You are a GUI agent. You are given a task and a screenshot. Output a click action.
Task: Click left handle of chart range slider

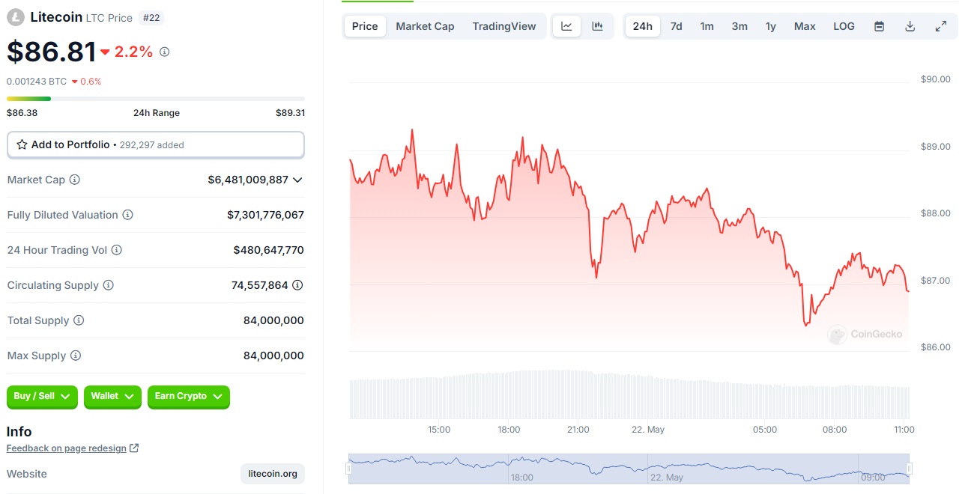[x=348, y=469]
